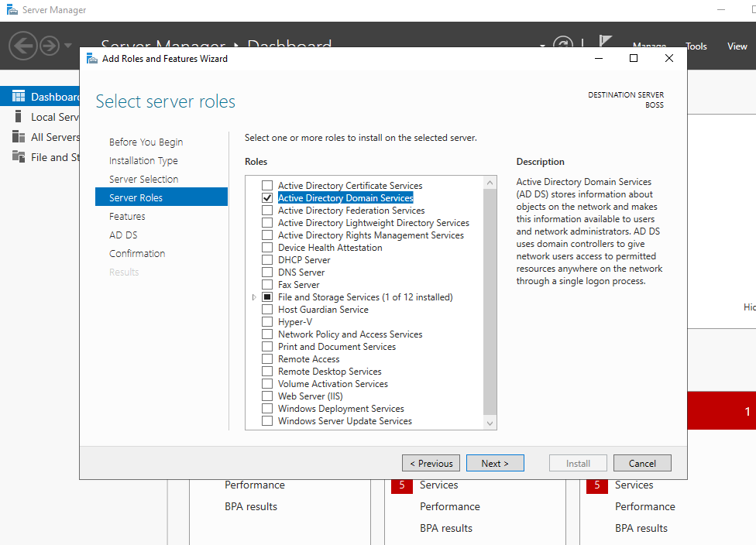756x545 pixels.
Task: Click the Server Manager back arrow icon
Action: [23, 45]
